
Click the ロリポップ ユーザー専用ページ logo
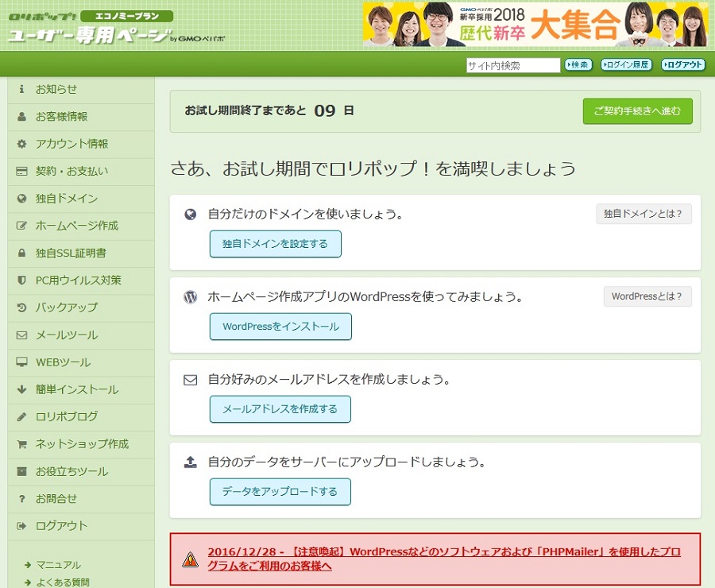[117, 29]
